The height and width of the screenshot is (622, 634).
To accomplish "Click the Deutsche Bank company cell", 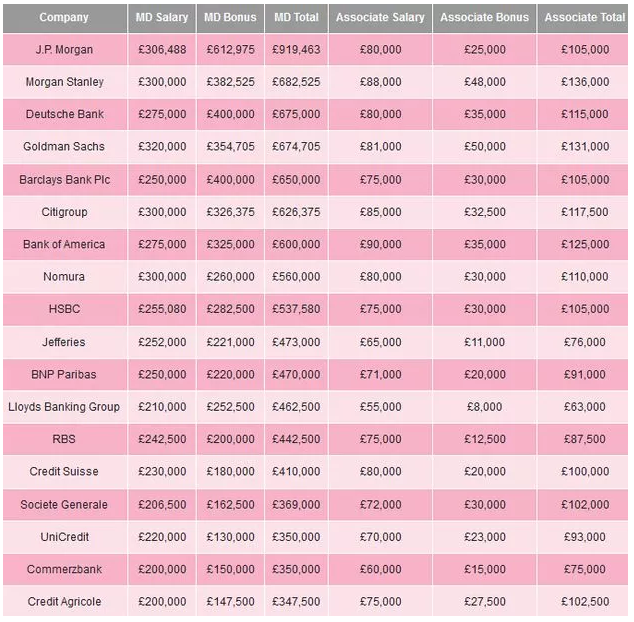I will 64,115.
